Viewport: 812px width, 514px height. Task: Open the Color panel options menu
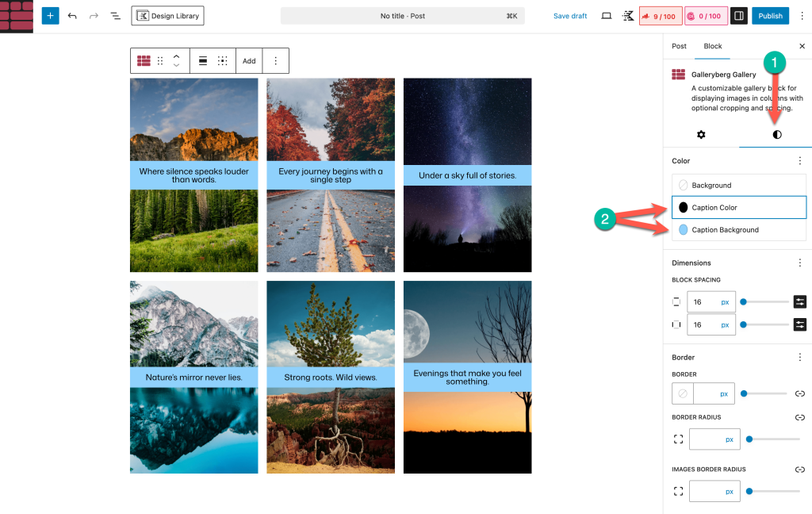click(x=799, y=161)
